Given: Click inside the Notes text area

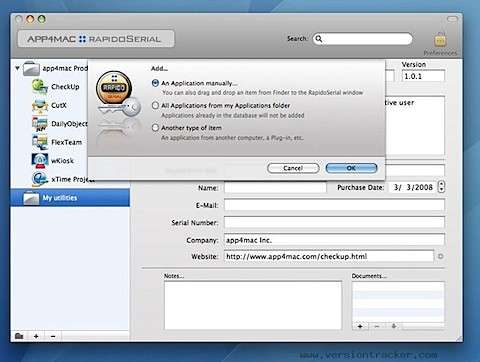Looking at the screenshot, I should 253,305.
